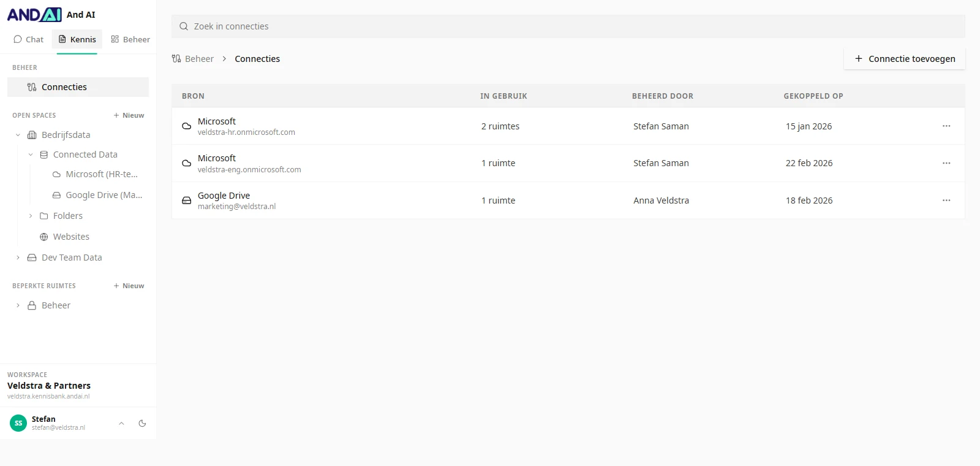Open options menu for Google Drive row
The height and width of the screenshot is (466, 980).
946,201
